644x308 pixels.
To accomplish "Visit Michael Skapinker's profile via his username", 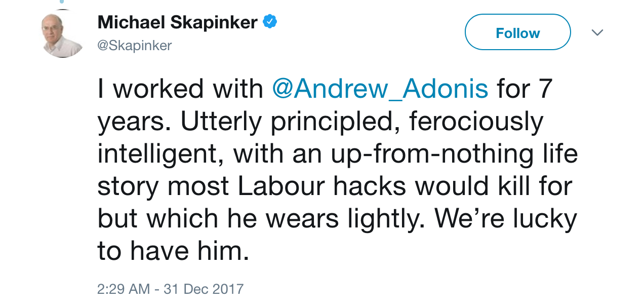I will click(134, 46).
